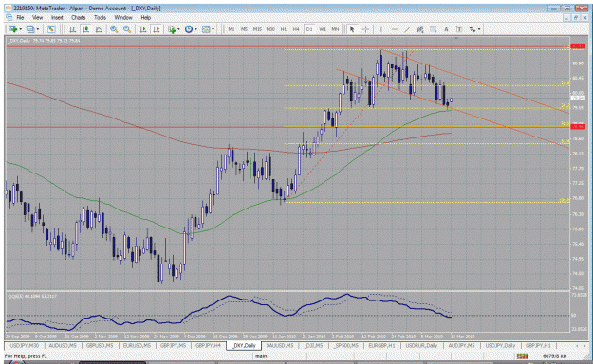Open the New Chart dropdown arrow
This screenshot has width=593, height=364.
[x=20, y=29]
